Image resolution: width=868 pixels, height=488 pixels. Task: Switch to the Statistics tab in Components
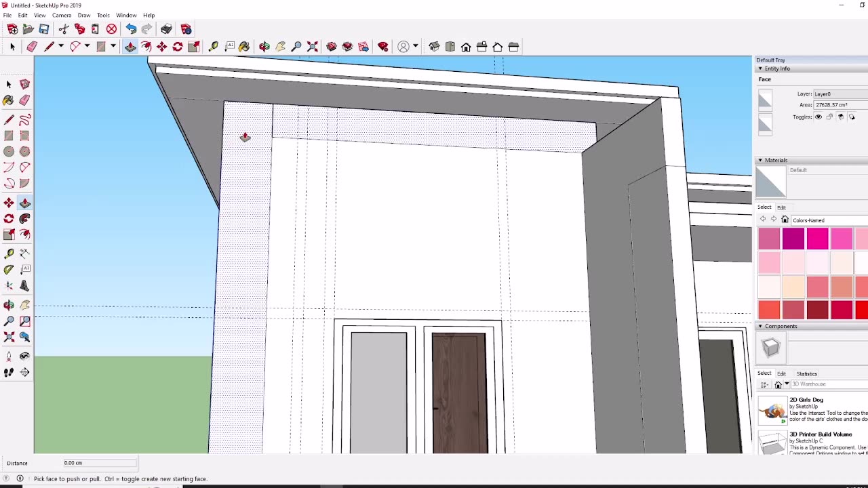806,373
